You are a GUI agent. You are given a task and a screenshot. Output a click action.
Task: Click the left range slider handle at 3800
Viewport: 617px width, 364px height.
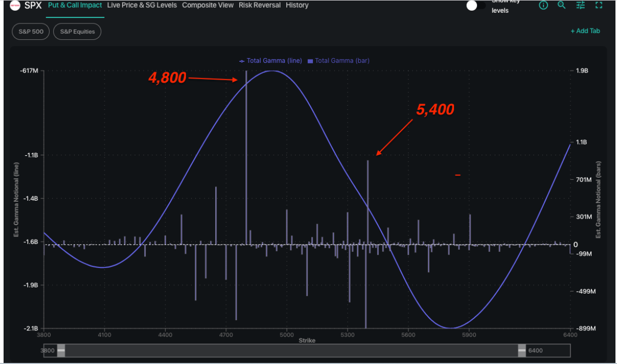pyautogui.click(x=61, y=351)
